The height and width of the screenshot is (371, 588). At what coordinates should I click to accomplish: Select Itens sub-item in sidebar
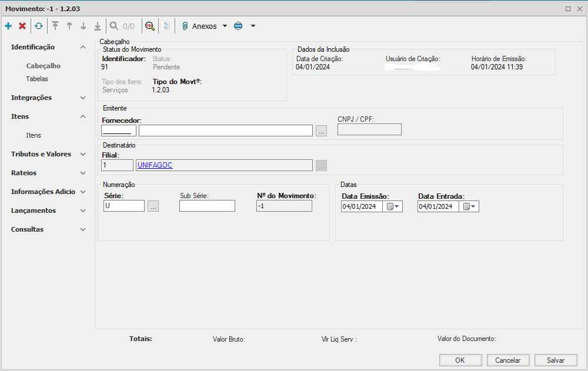click(x=34, y=135)
